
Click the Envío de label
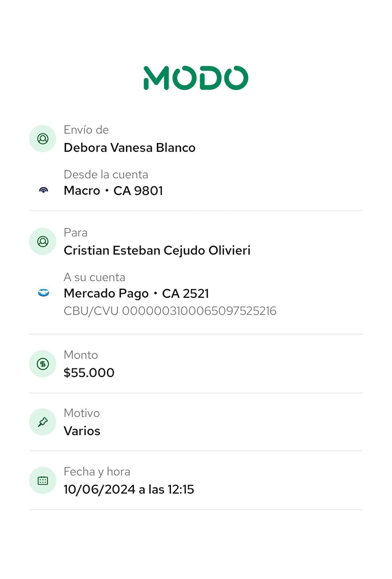(x=86, y=130)
